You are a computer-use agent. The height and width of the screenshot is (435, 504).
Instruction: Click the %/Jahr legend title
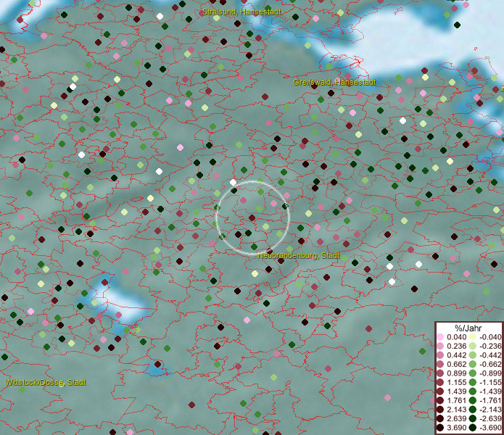click(x=468, y=328)
